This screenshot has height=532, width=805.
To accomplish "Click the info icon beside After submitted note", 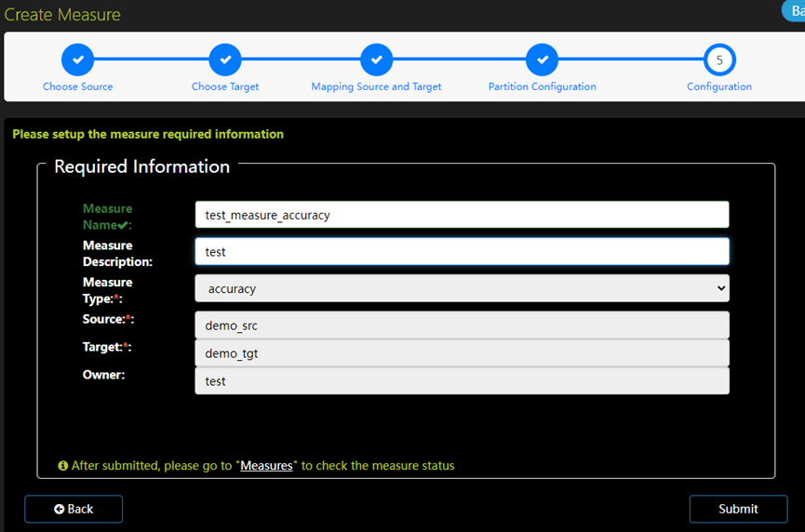I will 62,465.
